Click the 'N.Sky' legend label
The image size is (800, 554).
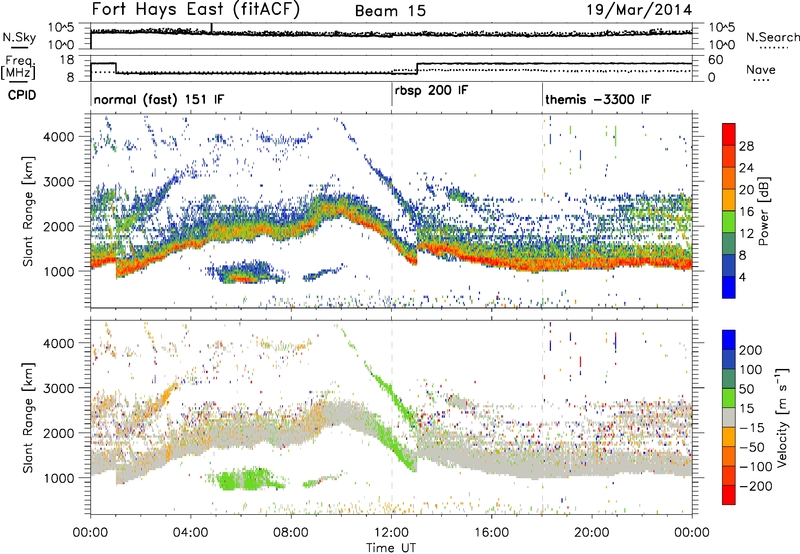[x=19, y=38]
